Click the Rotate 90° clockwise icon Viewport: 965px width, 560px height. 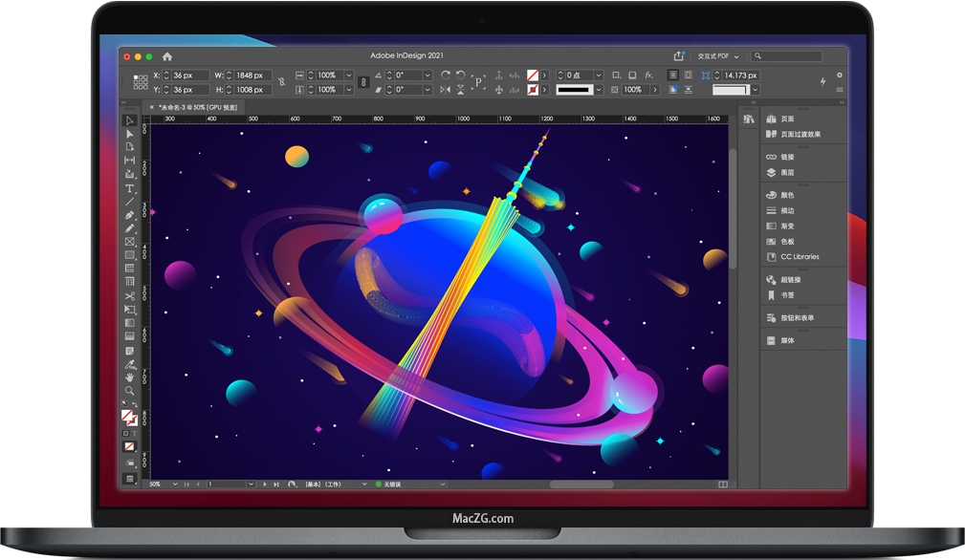pyautogui.click(x=446, y=75)
